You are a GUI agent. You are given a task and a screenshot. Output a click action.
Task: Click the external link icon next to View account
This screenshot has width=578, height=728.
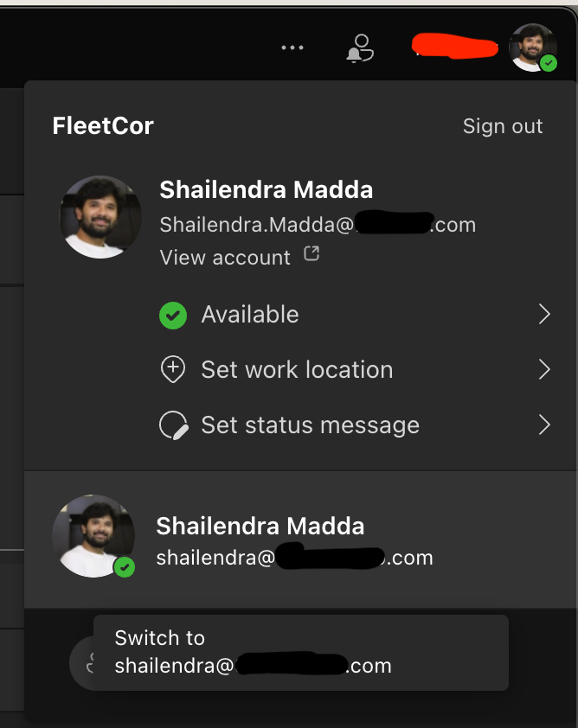pyautogui.click(x=311, y=253)
